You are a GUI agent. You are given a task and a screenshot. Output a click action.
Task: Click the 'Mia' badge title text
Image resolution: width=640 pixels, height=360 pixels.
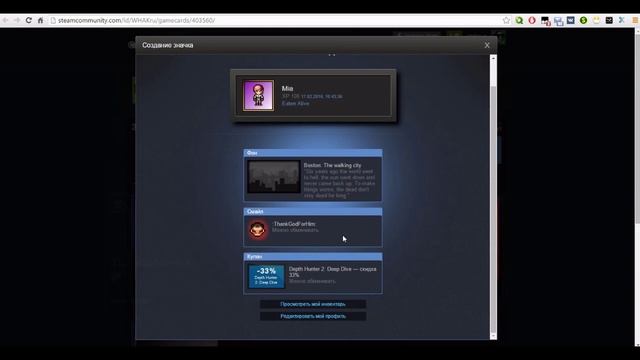coord(287,88)
